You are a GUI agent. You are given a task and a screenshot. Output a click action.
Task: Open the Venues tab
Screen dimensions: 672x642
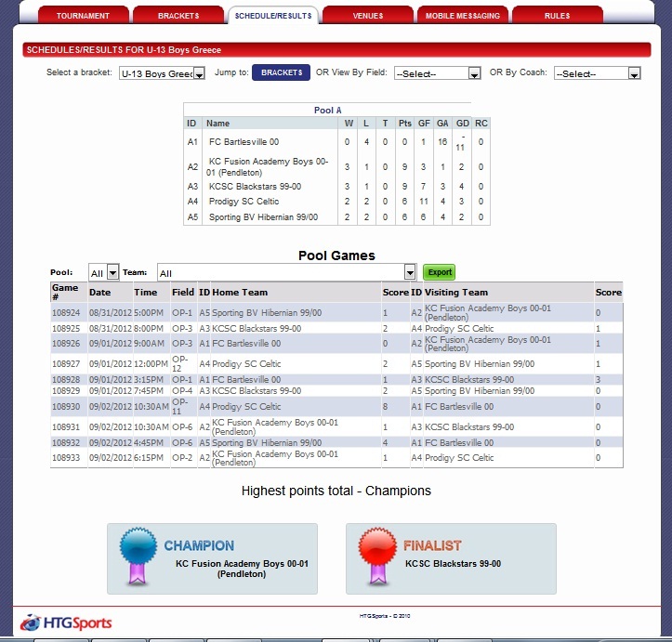tap(367, 16)
